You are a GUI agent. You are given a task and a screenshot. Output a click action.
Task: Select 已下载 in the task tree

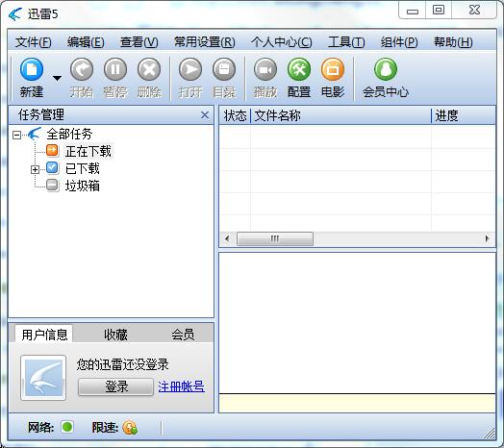(x=83, y=168)
